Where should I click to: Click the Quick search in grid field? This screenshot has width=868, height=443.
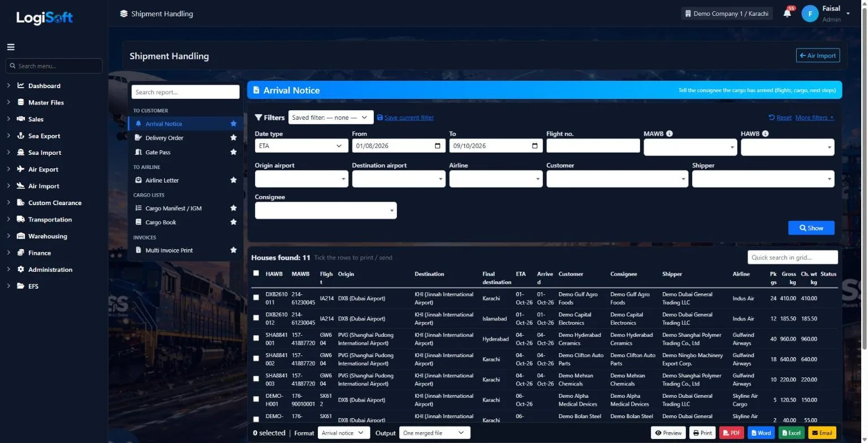[x=793, y=258]
